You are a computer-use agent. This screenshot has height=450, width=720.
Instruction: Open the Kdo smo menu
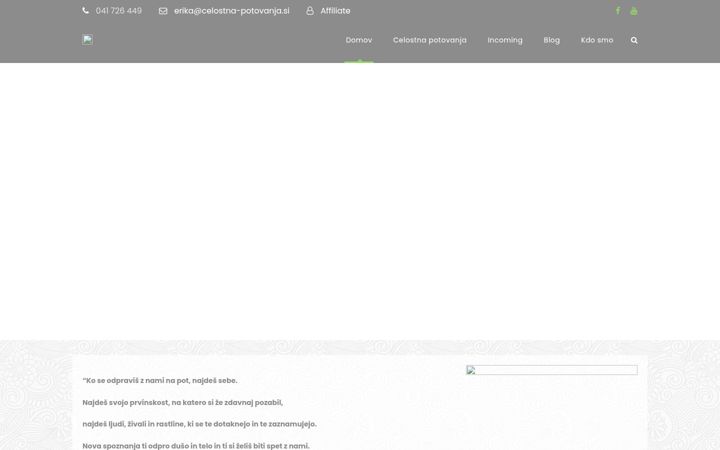[596, 40]
